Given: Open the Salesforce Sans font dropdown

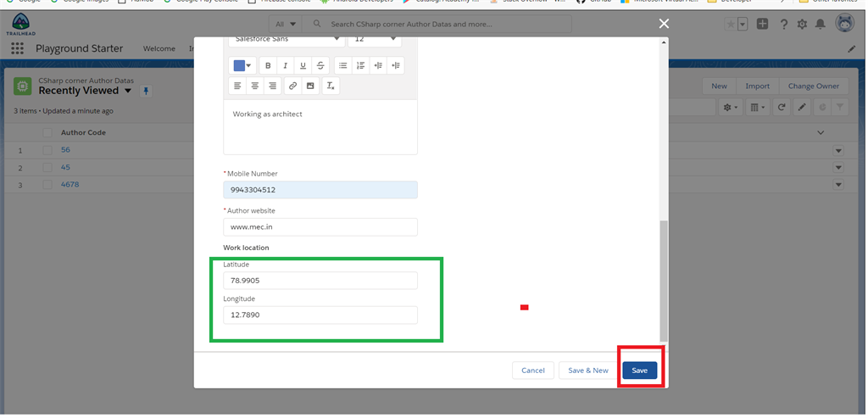Looking at the screenshot, I should 287,40.
